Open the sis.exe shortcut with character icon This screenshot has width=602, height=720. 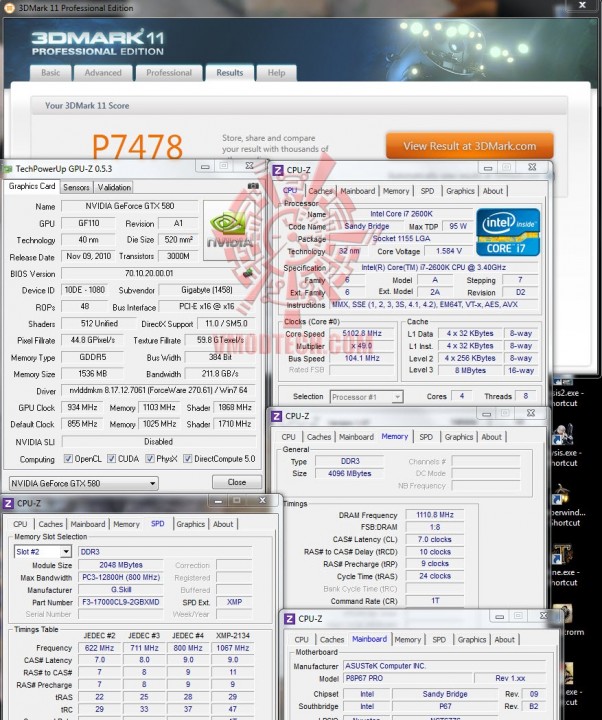point(565,445)
